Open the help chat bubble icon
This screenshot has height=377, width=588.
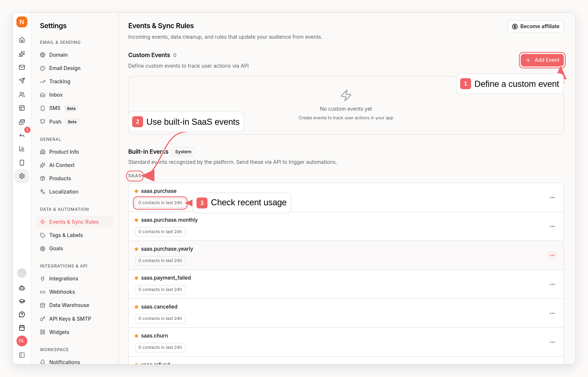[x=22, y=314]
